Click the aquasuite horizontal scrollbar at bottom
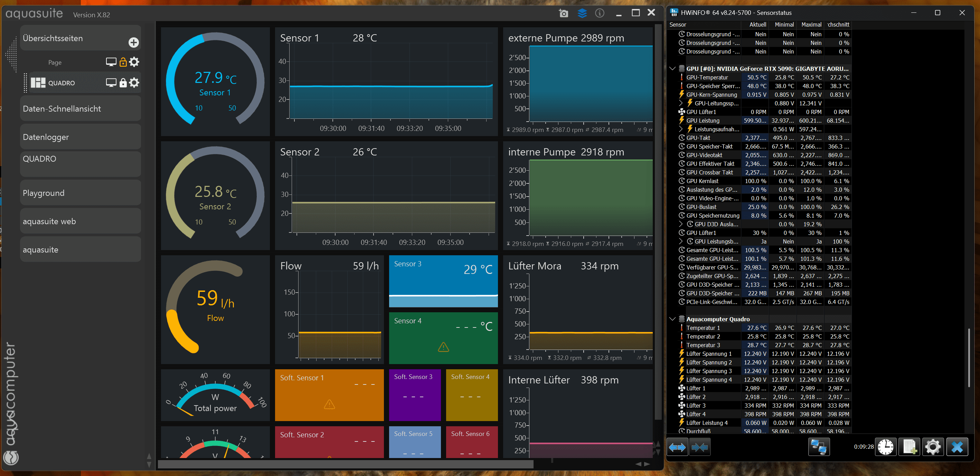This screenshot has height=476, width=980. pos(345,464)
